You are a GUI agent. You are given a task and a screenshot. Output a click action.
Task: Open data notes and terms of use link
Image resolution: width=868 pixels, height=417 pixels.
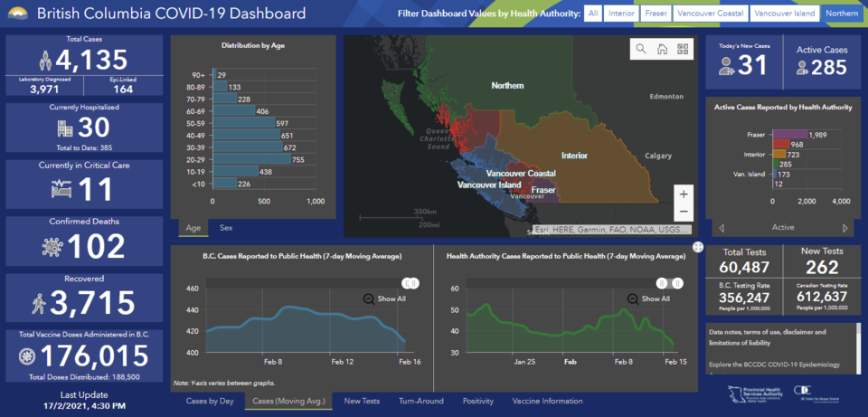click(x=767, y=337)
